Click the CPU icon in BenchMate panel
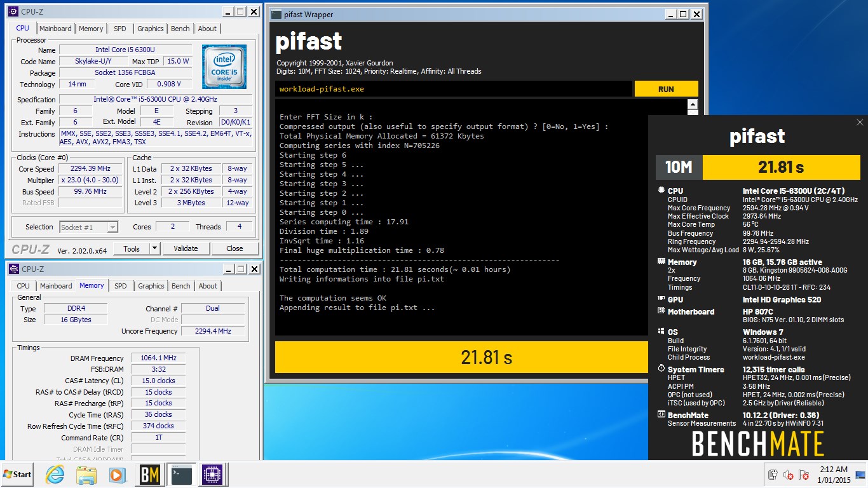Screen dimensions: 868x488 pyautogui.click(x=661, y=191)
